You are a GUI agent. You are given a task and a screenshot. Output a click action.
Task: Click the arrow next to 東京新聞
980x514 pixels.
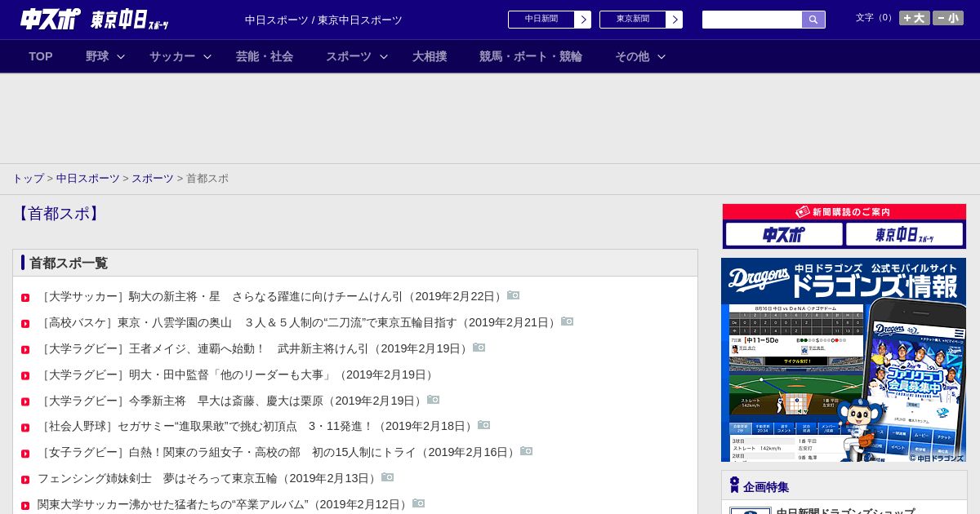point(675,20)
